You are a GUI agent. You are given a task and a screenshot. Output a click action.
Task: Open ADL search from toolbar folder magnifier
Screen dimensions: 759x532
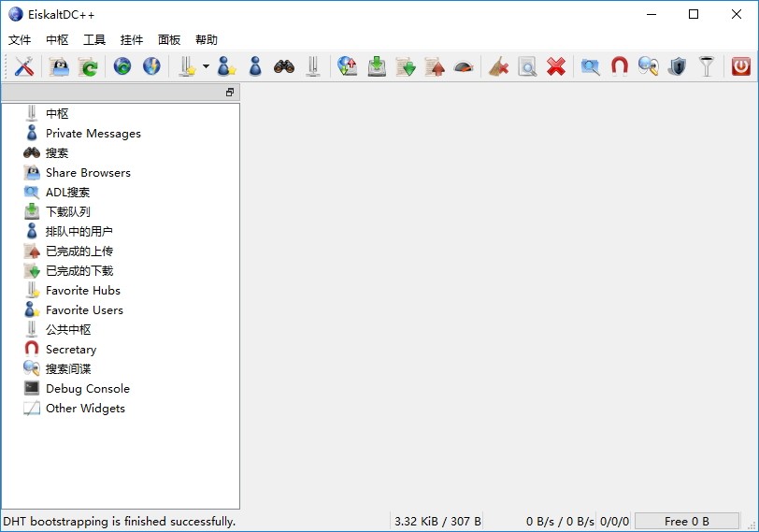[x=591, y=66]
